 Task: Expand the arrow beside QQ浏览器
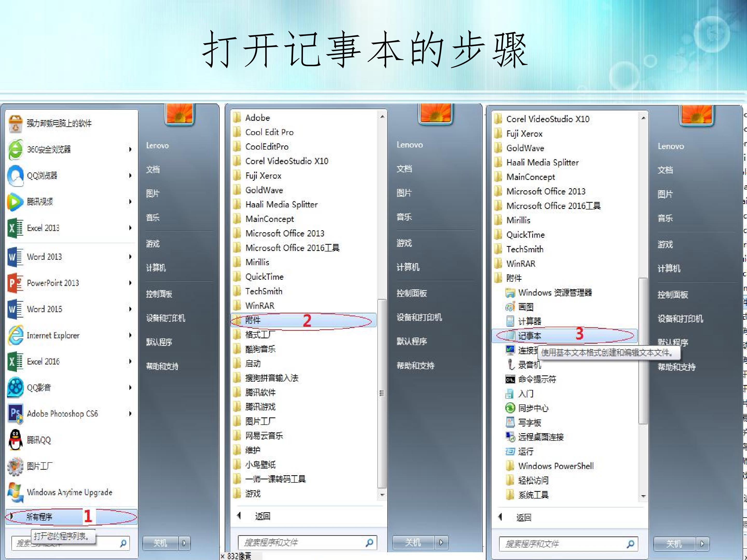click(130, 176)
